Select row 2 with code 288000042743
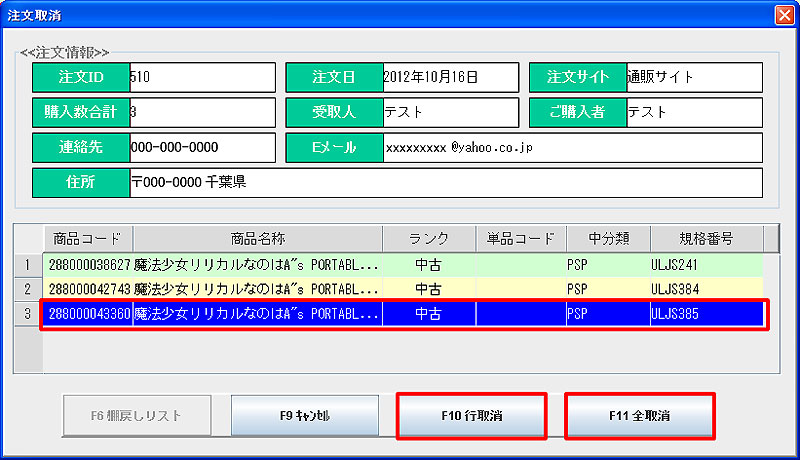 pos(88,288)
